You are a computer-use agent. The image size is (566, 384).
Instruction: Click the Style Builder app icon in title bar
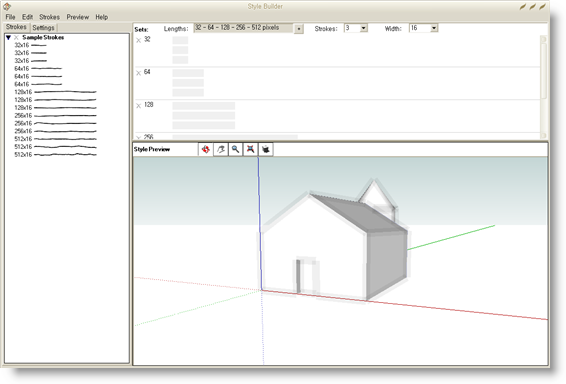click(7, 6)
